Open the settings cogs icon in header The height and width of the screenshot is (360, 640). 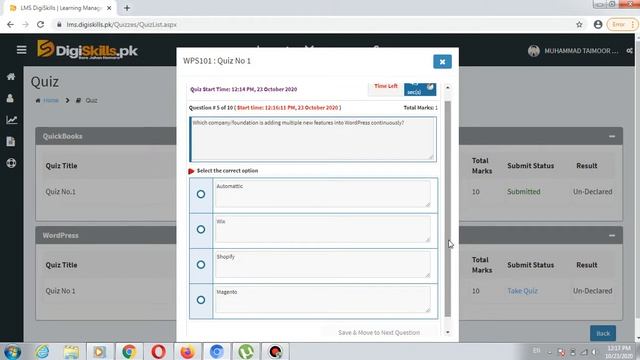point(629,51)
